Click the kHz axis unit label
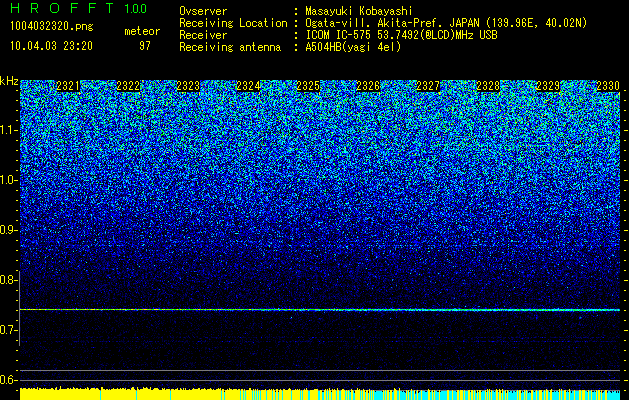This screenshot has width=629, height=400. pyautogui.click(x=9, y=81)
